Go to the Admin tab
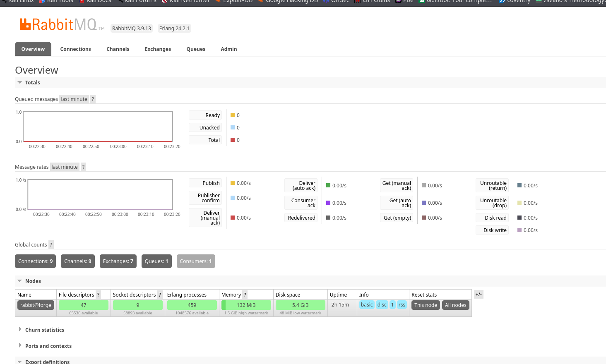This screenshot has height=364, width=606. click(x=228, y=49)
